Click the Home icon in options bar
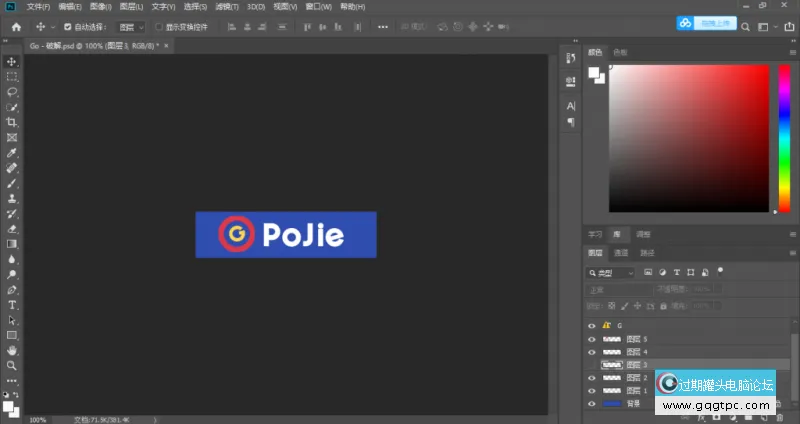 point(16,27)
